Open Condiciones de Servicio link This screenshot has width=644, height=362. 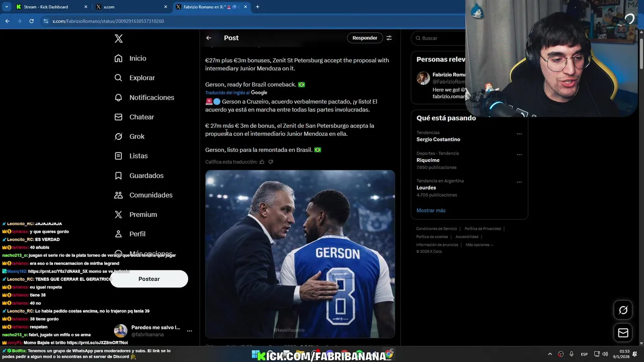pyautogui.click(x=436, y=229)
